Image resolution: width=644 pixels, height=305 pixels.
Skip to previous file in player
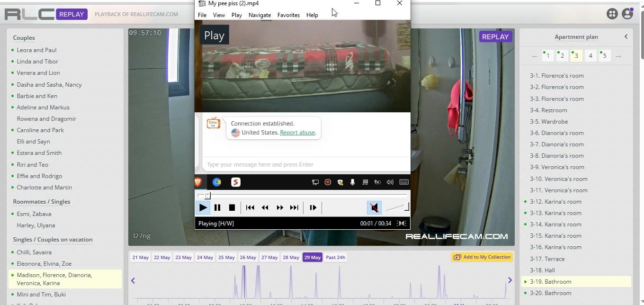(250, 207)
